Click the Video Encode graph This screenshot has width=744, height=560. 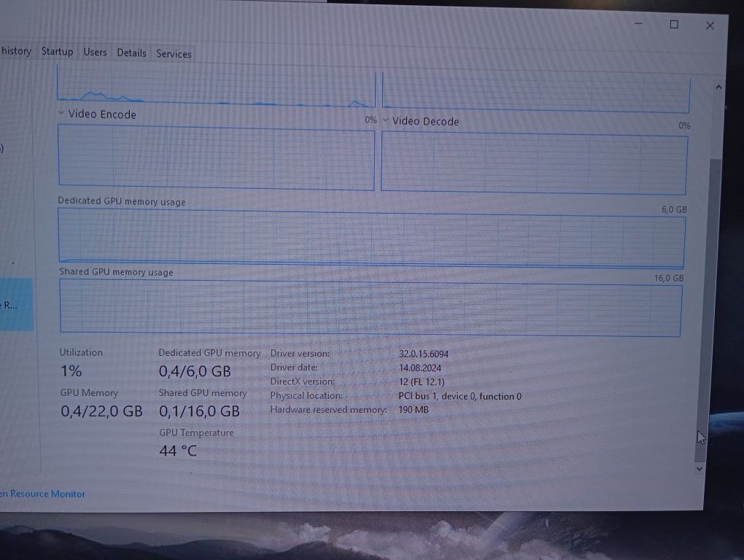pyautogui.click(x=217, y=157)
